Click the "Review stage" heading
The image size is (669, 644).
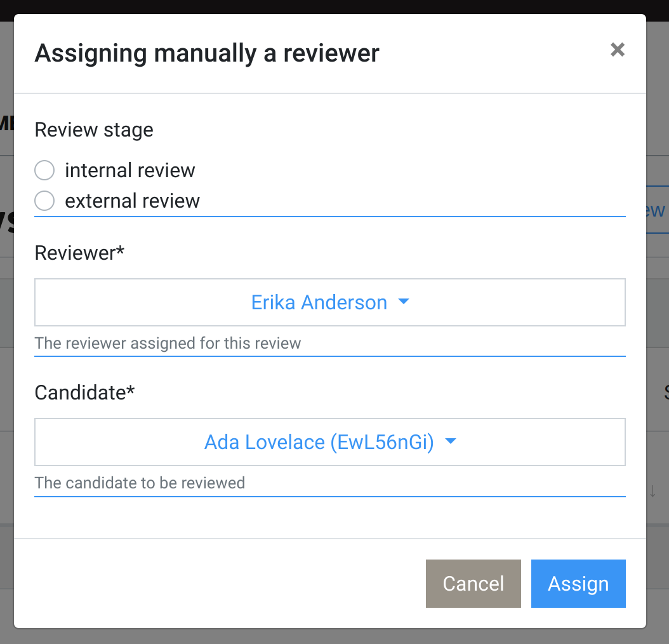coord(94,130)
